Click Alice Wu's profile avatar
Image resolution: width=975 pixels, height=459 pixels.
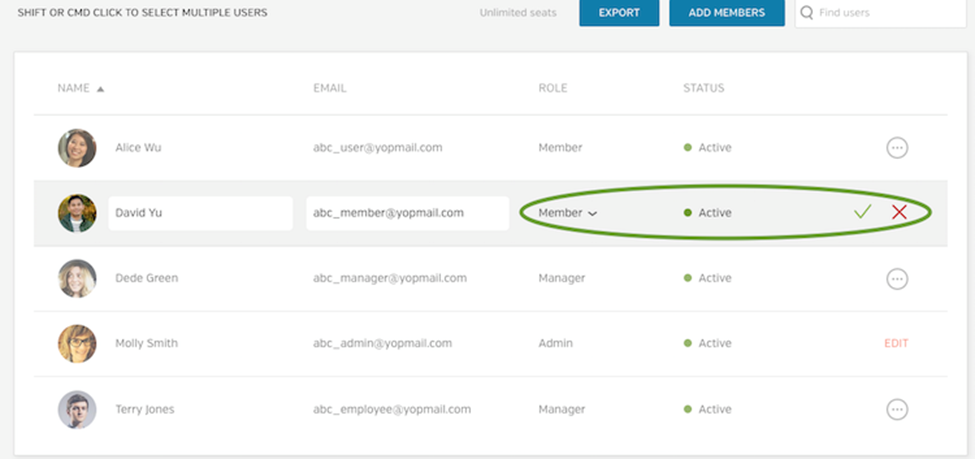(x=77, y=148)
